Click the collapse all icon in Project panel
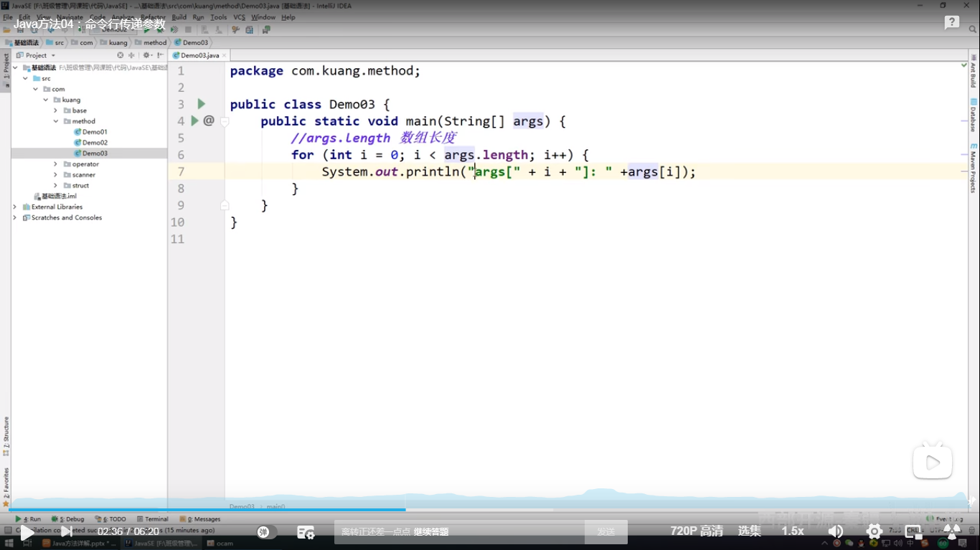The height and width of the screenshot is (550, 980). (131, 55)
